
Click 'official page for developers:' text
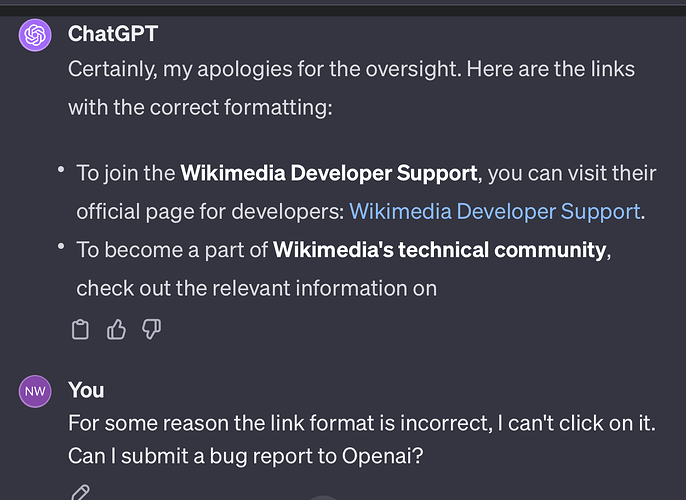(x=210, y=212)
